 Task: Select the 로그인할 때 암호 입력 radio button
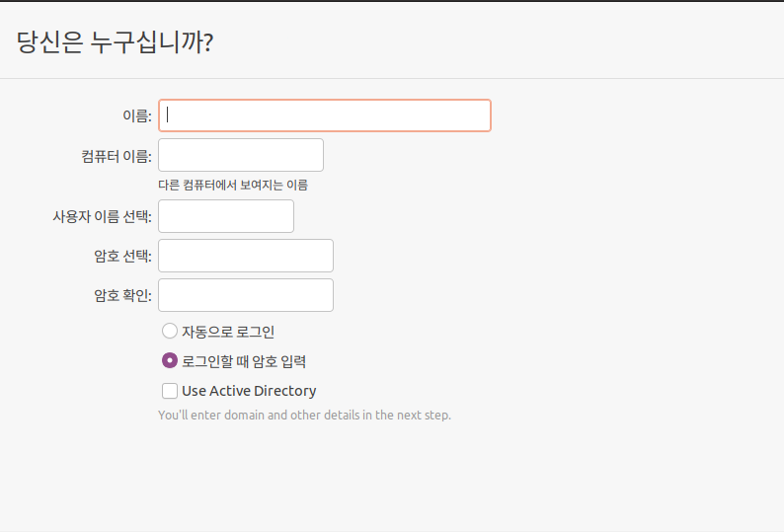pos(170,360)
